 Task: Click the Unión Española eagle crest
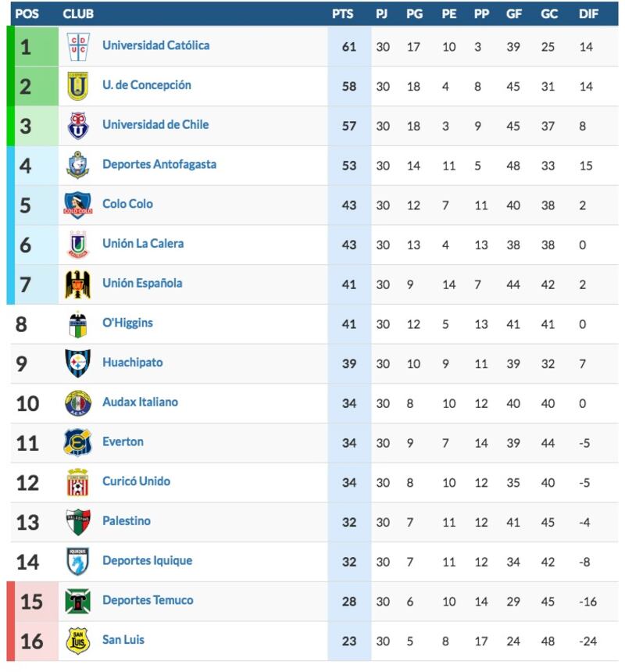tap(78, 284)
